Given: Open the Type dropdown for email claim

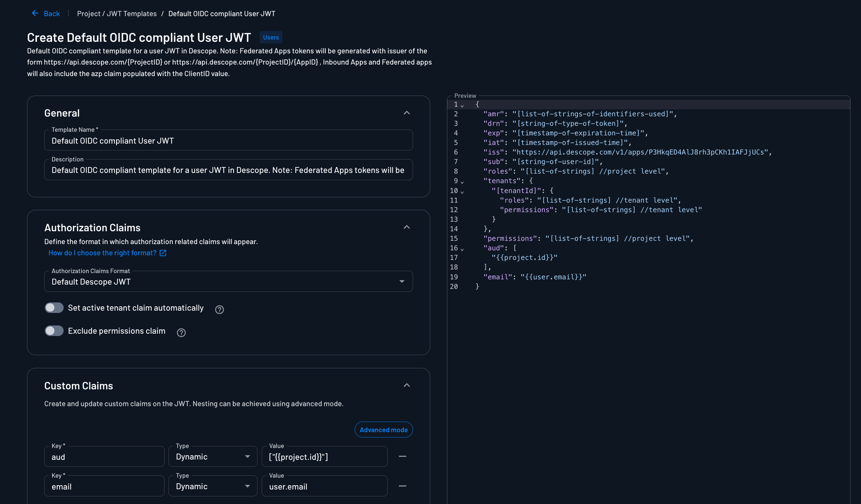Looking at the screenshot, I should tap(213, 486).
